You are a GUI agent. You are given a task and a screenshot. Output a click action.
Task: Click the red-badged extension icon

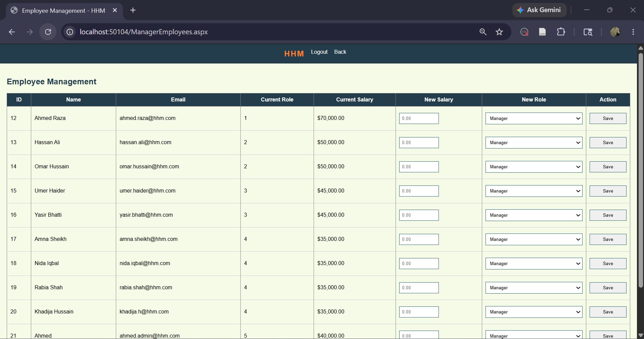[x=524, y=32]
